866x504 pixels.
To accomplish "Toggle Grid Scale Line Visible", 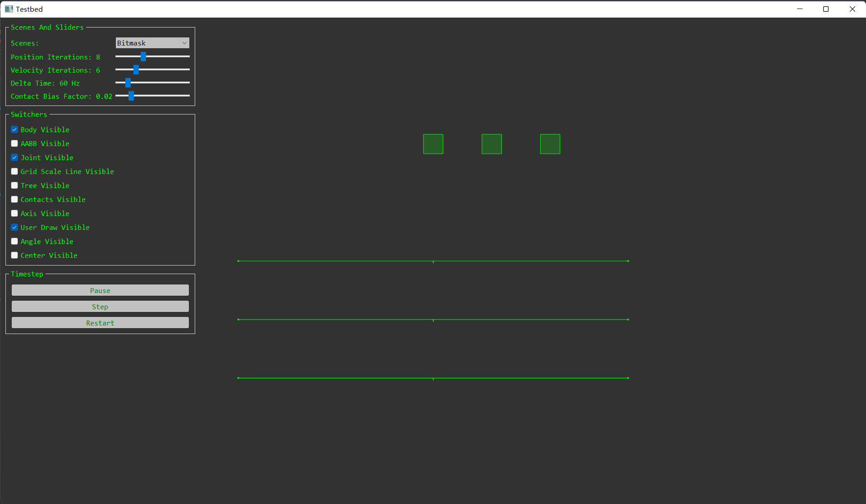I will pos(14,171).
